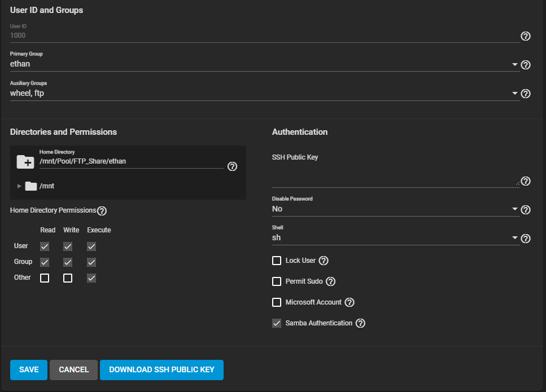This screenshot has width=546, height=392.
Task: Open the Auxiliary Groups dropdown
Action: pos(265,93)
